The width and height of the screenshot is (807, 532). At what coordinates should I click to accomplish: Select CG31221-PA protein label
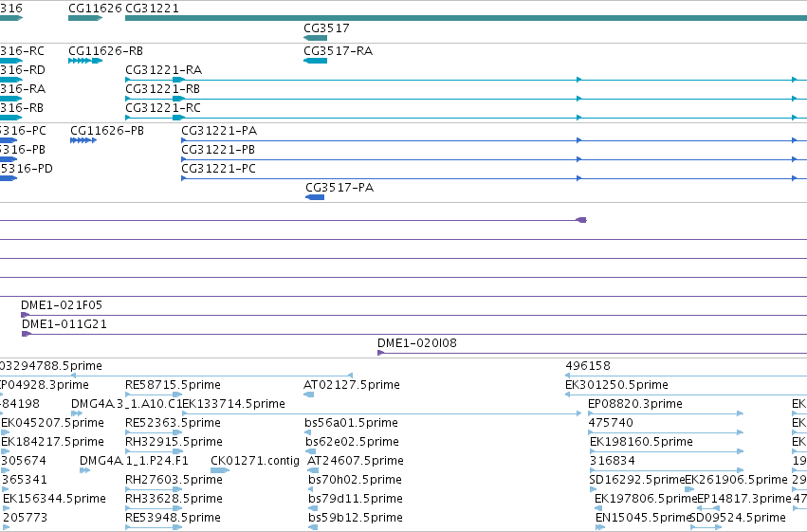pos(219,130)
